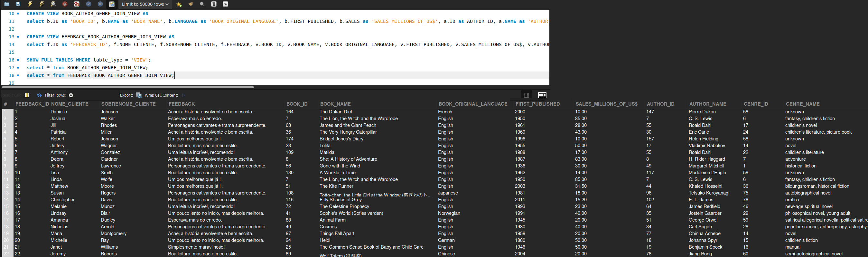Click the SALES_MILLIONS_OF_US$ column header
Viewport: 868px width, 257px height.
click(607, 104)
